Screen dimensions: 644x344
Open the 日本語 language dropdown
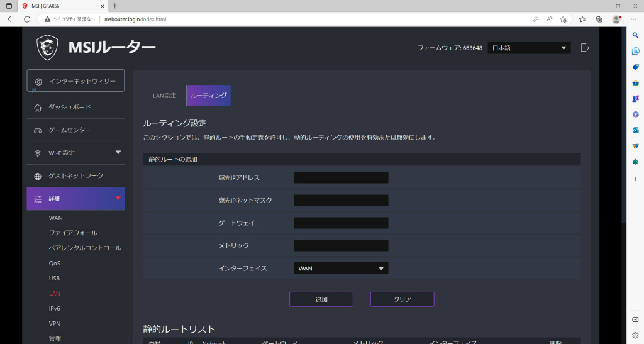click(x=529, y=48)
